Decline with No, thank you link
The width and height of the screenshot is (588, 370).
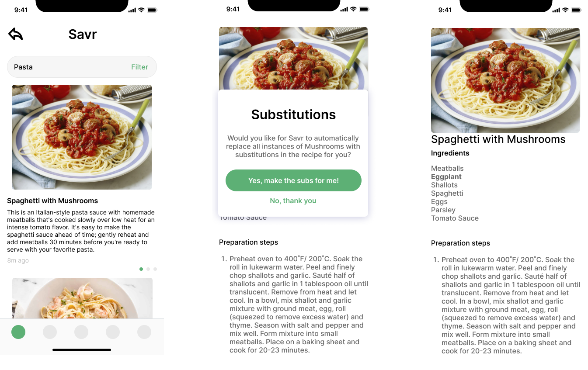[x=293, y=201]
